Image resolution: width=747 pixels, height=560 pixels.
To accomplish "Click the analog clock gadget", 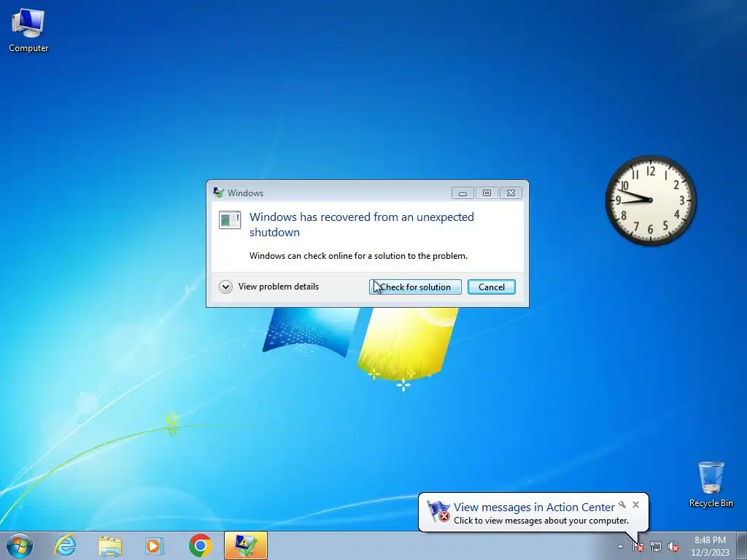I will 650,200.
